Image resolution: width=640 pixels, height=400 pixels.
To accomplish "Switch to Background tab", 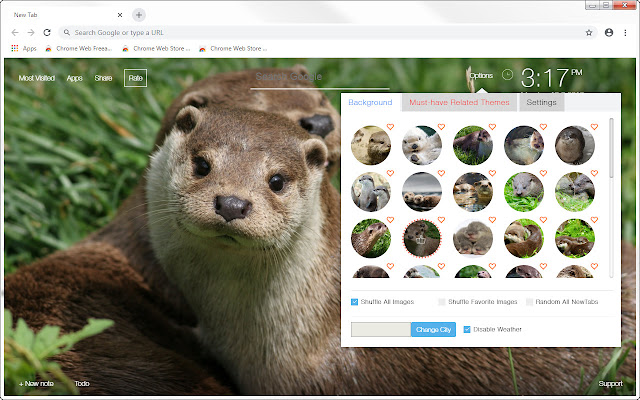I will (370, 102).
